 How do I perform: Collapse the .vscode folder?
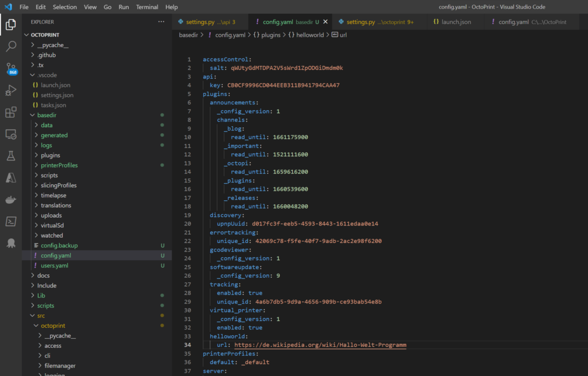click(47, 75)
